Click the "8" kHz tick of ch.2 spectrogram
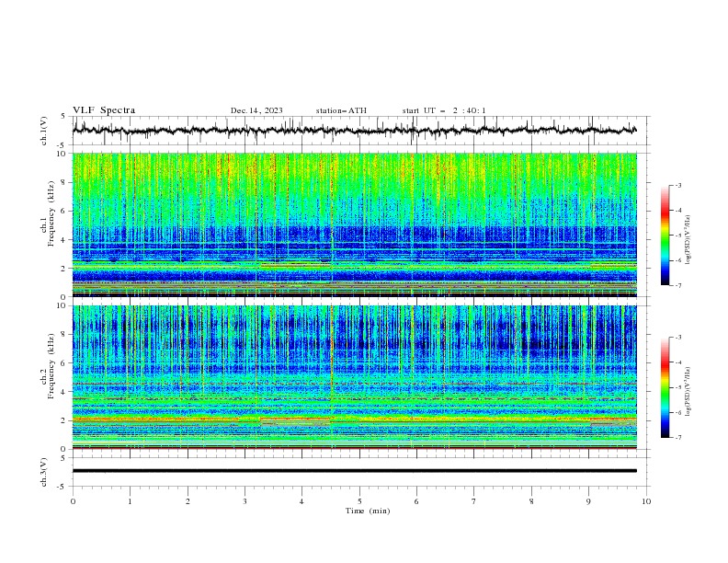 coord(63,335)
